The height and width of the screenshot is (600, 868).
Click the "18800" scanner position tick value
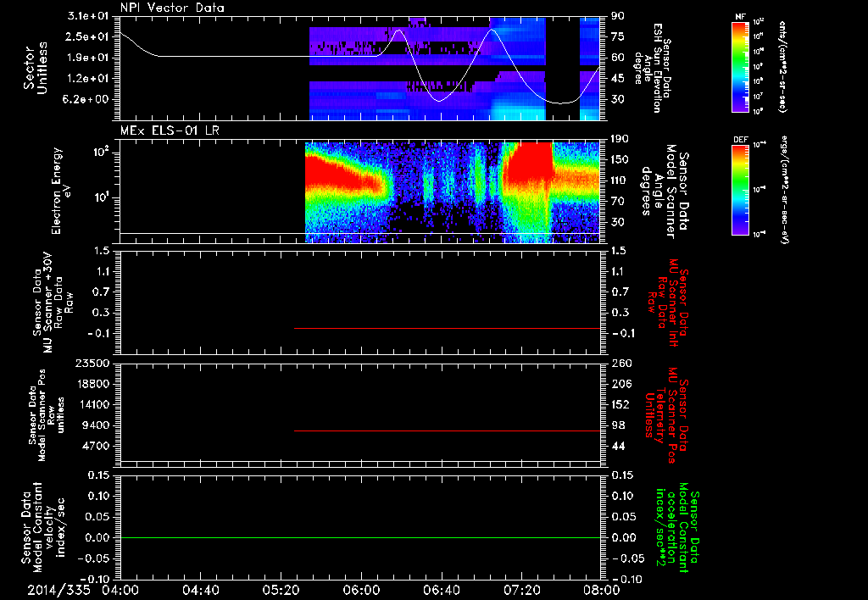tap(92, 384)
